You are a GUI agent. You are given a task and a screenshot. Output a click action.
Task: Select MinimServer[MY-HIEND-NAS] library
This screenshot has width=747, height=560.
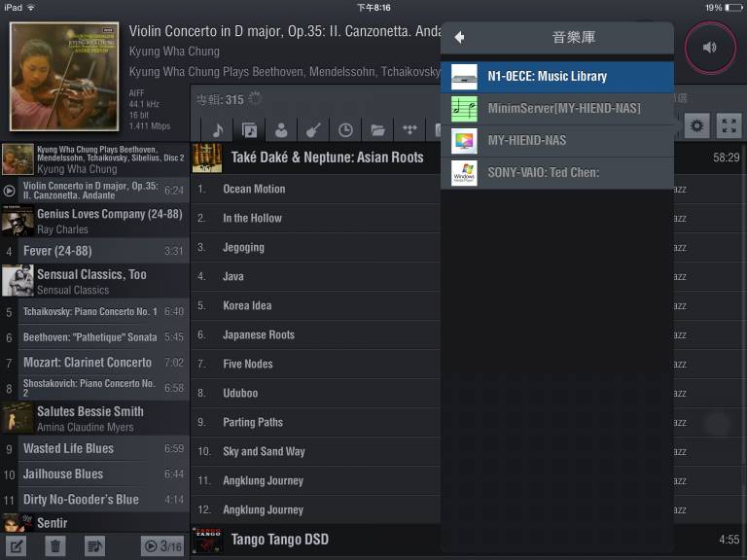(557, 109)
